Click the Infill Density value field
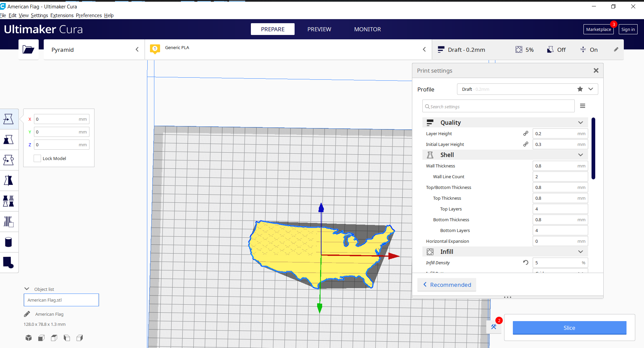644x348 pixels. tap(560, 263)
